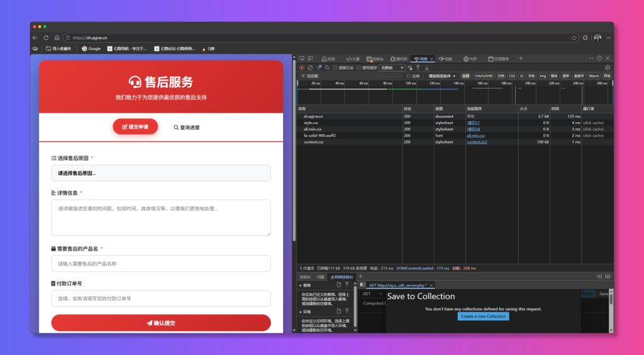Bookmark the page with the star icon

coord(574,38)
